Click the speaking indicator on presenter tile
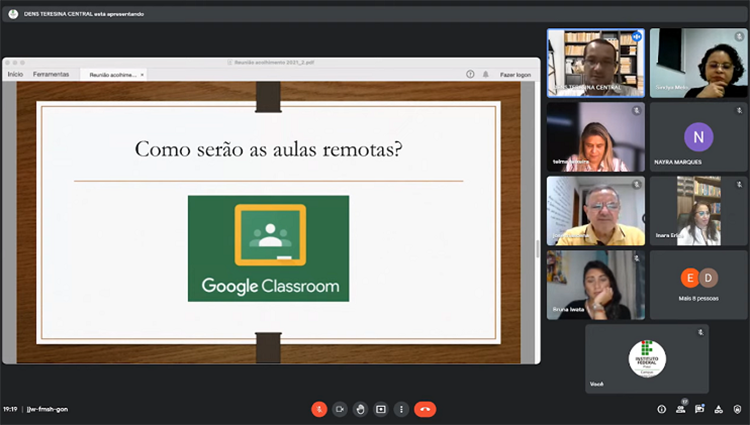The height and width of the screenshot is (425, 750). tap(637, 36)
